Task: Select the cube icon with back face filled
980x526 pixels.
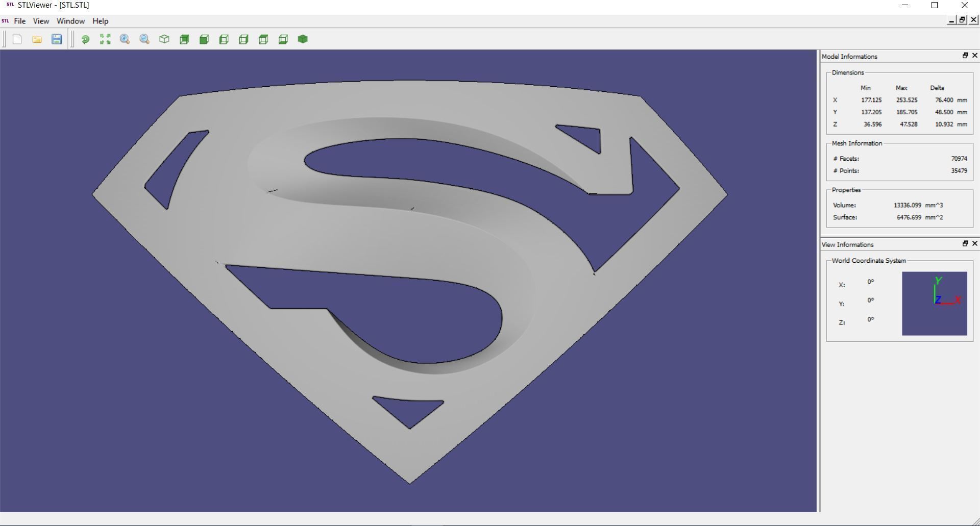Action: coord(184,39)
